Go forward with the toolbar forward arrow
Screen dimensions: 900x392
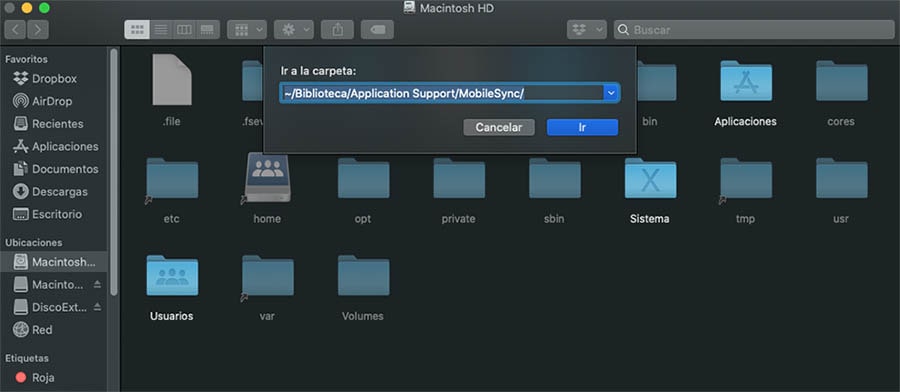[38, 29]
